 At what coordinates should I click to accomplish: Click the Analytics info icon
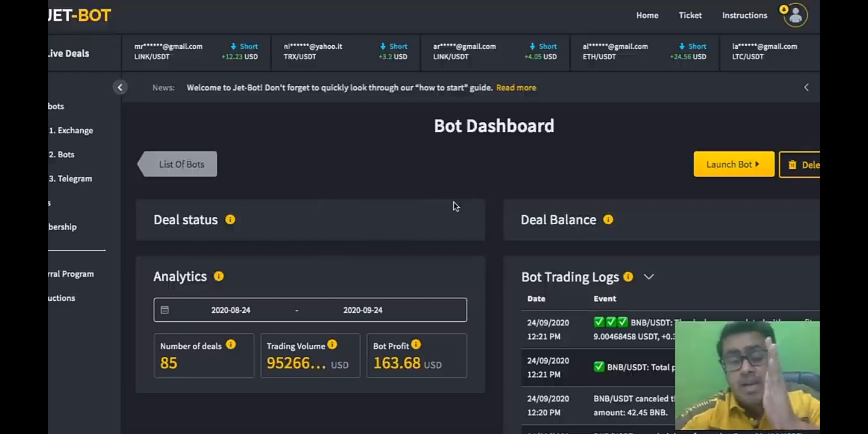219,276
